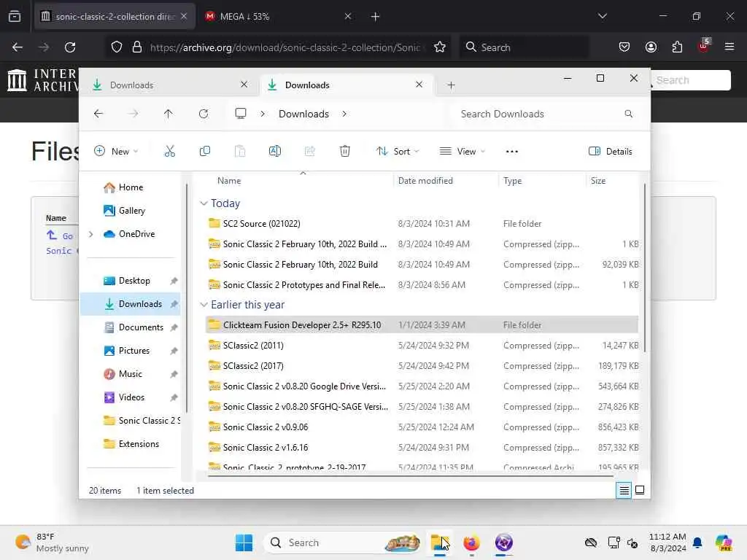The height and width of the screenshot is (560, 747).
Task: Open Firefox list all tabs dropdown
Action: 602,16
